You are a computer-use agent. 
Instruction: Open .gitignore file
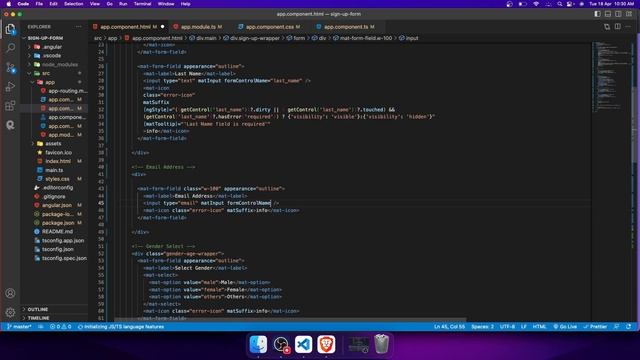coord(54,196)
